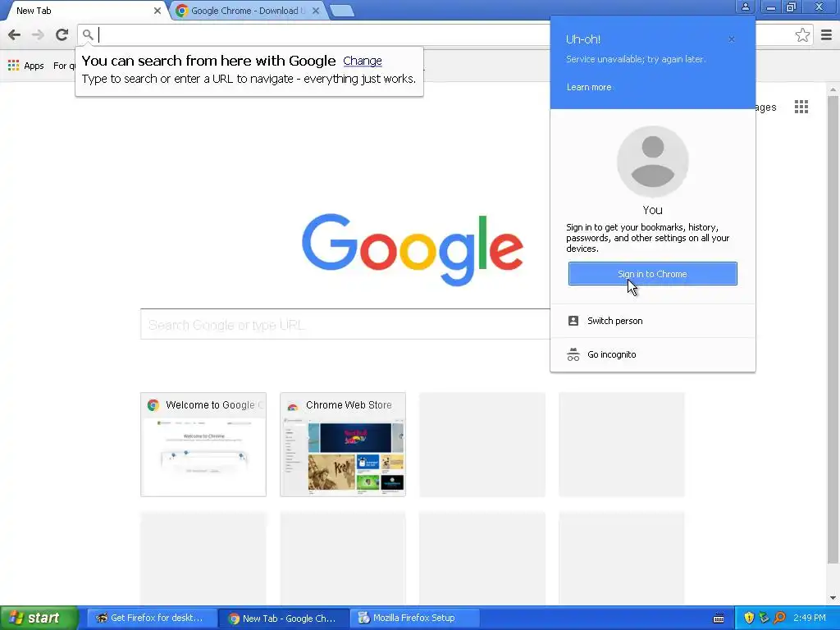Open a new tab with the tab button
840x630 pixels.
point(341,11)
